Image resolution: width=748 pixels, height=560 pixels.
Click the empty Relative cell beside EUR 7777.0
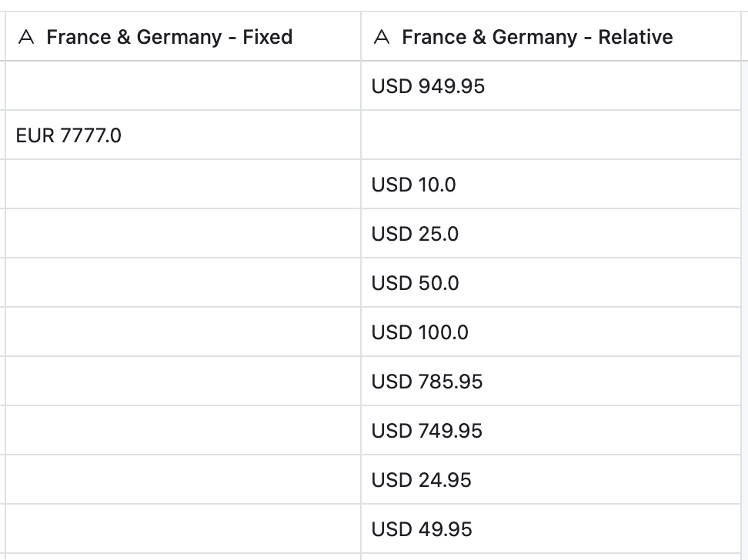550,135
